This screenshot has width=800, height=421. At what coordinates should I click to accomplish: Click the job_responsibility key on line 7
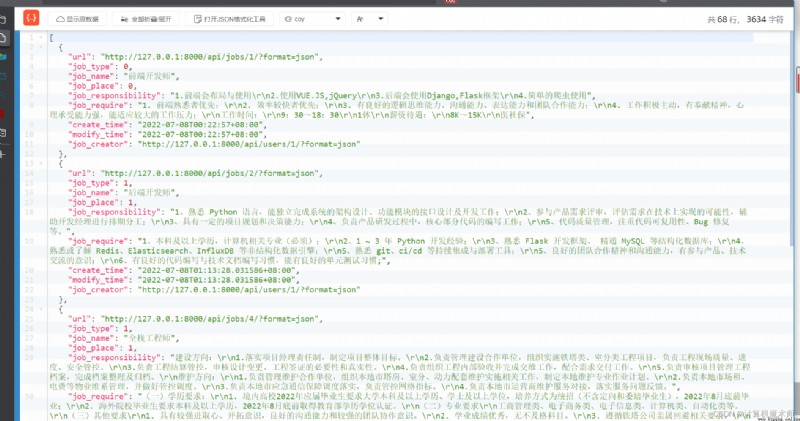coord(114,95)
